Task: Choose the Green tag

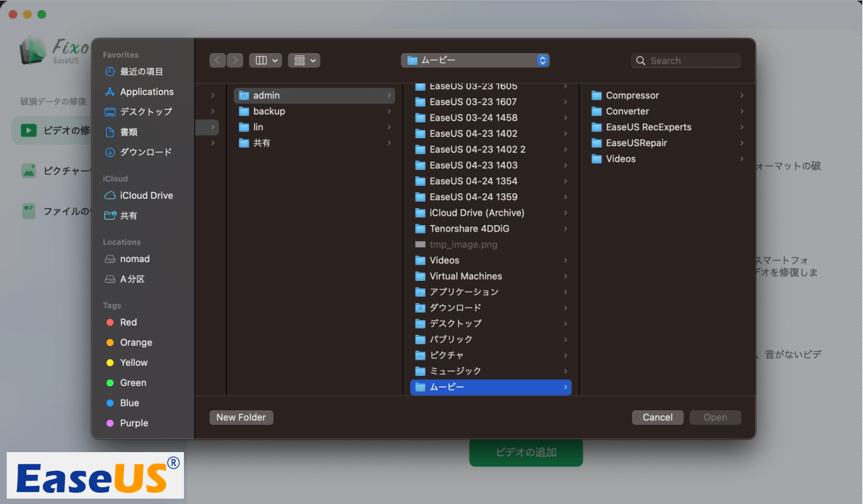Action: tap(126, 383)
